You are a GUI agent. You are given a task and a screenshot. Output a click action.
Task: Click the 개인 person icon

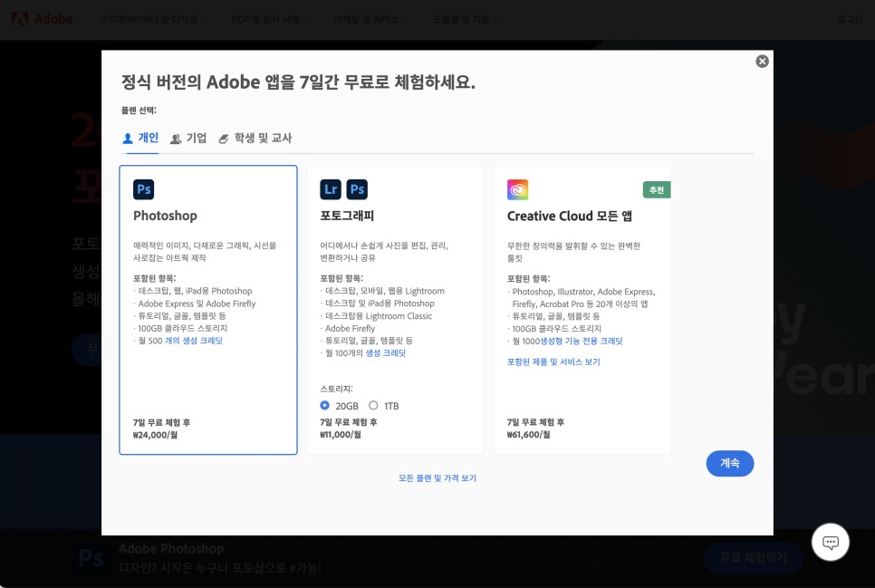point(128,138)
